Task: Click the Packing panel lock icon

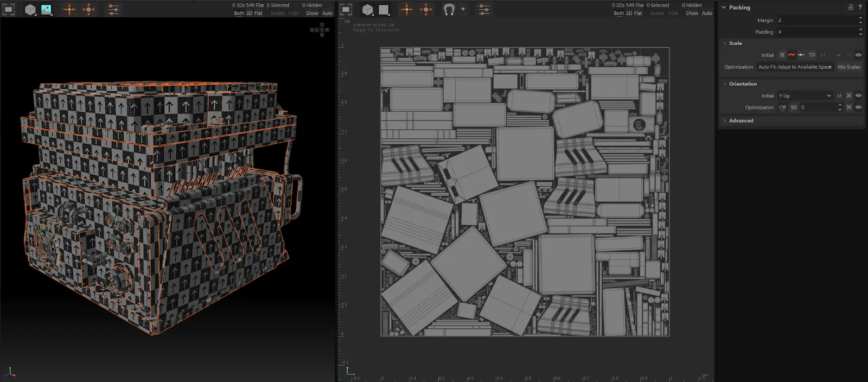Action: 850,7
